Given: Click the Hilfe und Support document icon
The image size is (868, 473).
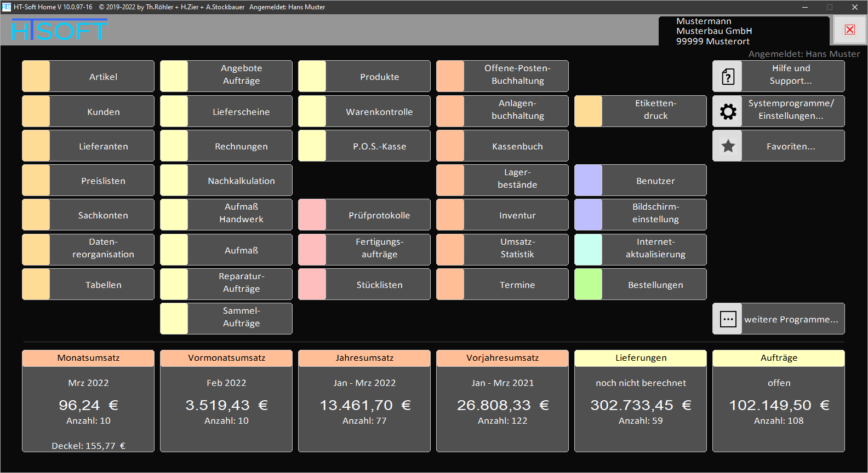Looking at the screenshot, I should click(728, 77).
